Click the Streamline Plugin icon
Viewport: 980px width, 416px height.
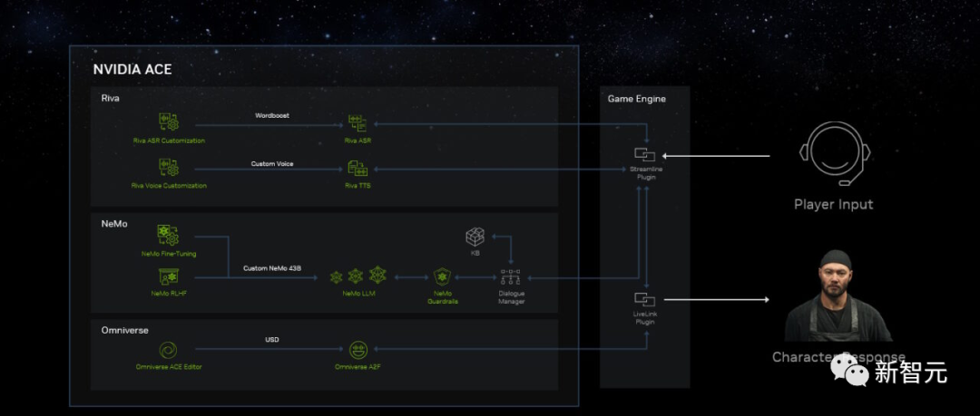click(643, 154)
